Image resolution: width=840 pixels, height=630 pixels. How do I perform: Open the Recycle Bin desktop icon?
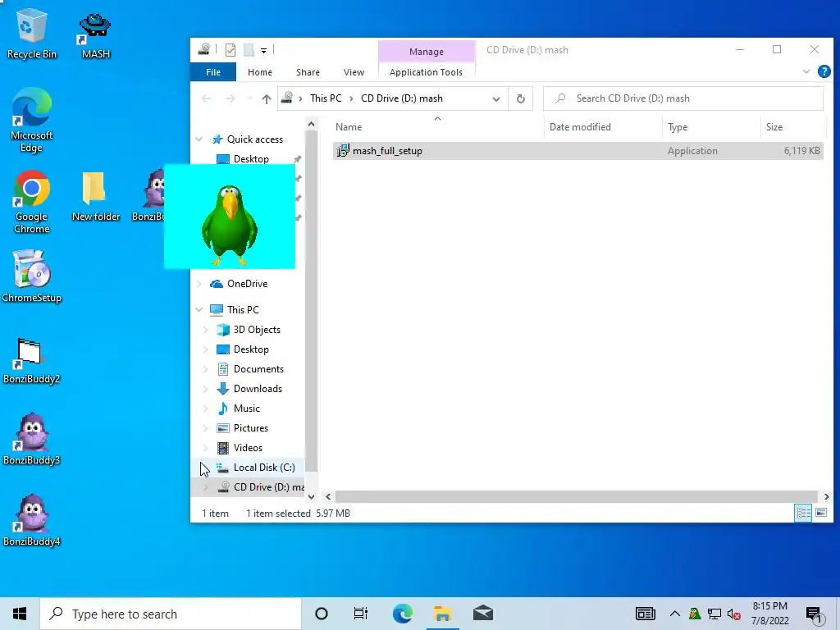click(31, 32)
